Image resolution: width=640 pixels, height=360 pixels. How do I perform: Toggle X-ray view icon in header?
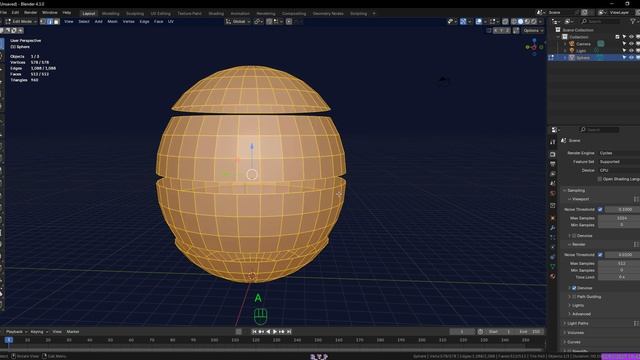tap(505, 21)
